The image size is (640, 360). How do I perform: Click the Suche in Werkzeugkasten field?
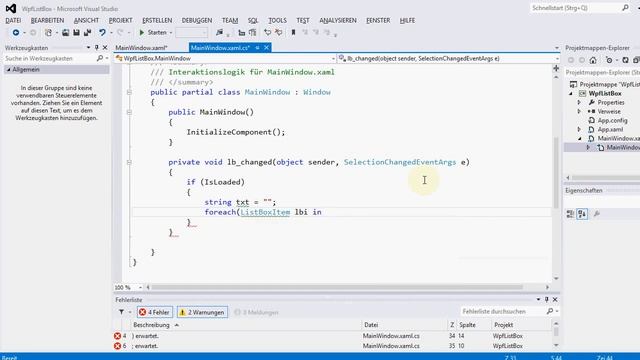pyautogui.click(x=50, y=58)
